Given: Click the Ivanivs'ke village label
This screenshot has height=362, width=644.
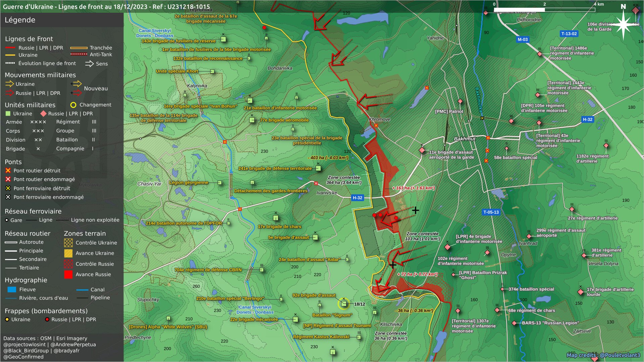Looking at the screenshot, I should 327,193.
